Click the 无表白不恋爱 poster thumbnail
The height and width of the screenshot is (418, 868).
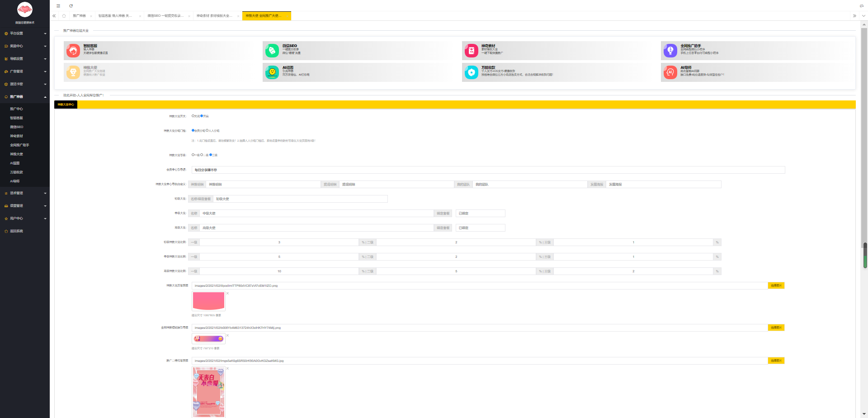(208, 392)
